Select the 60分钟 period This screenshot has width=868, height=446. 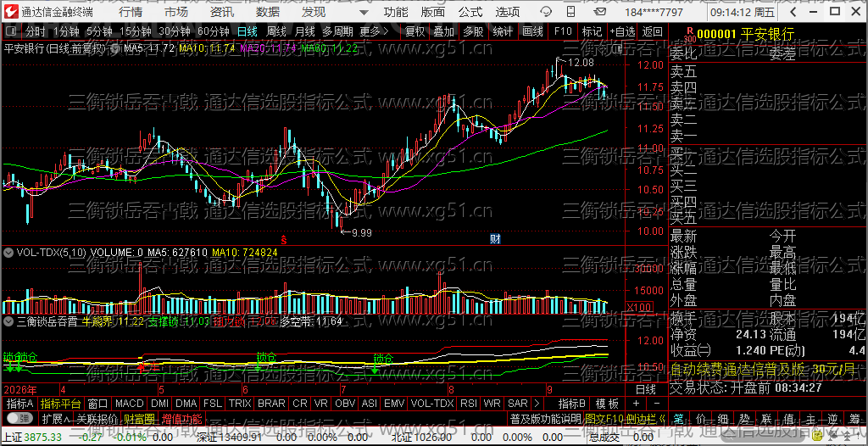pos(213,31)
